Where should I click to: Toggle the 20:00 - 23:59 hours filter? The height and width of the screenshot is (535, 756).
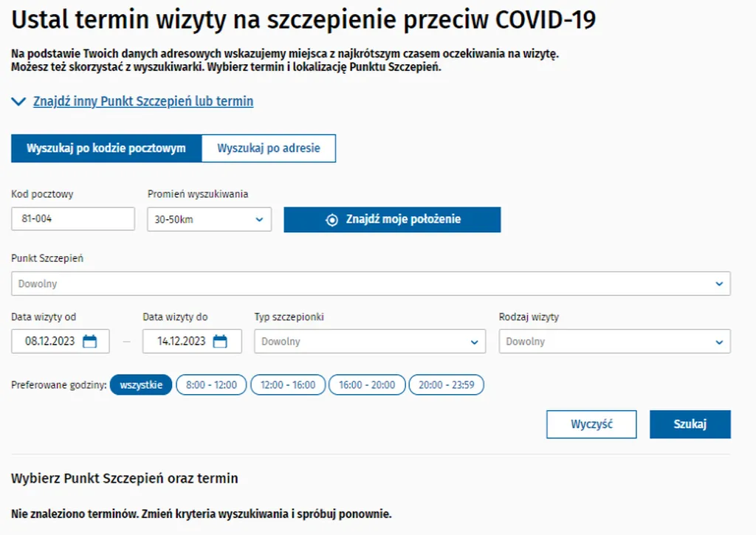[447, 384]
